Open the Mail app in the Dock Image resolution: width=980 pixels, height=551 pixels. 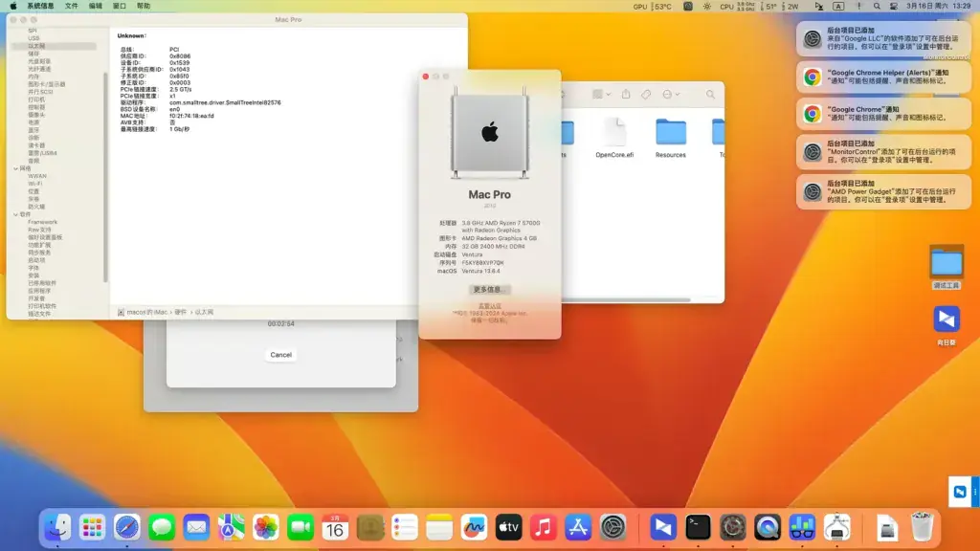coord(196,528)
